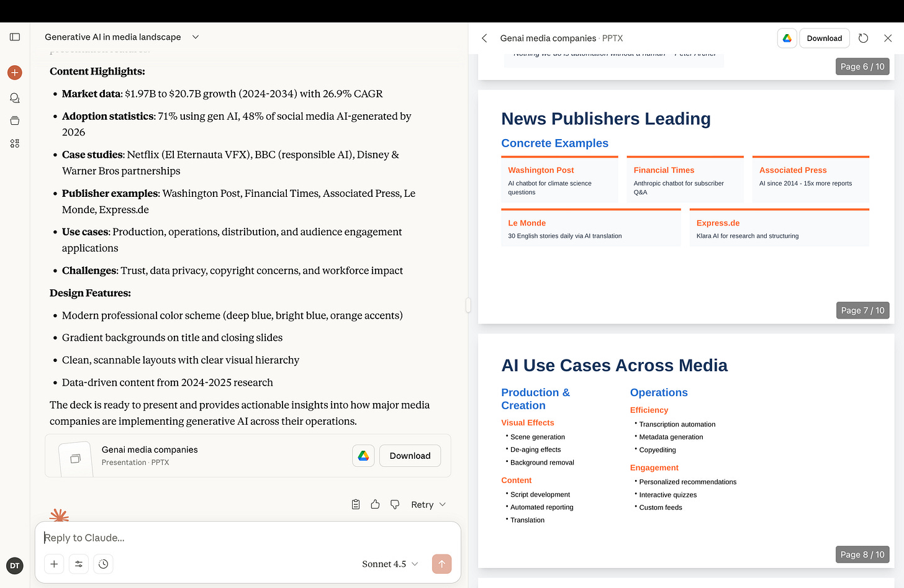904x588 pixels.
Task: Click the panel divider resize handle
Action: pyautogui.click(x=468, y=305)
